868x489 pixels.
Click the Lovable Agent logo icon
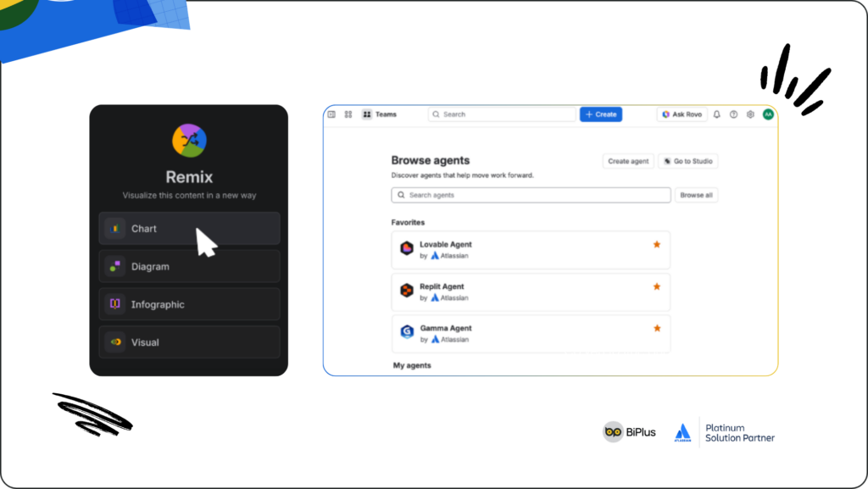407,249
